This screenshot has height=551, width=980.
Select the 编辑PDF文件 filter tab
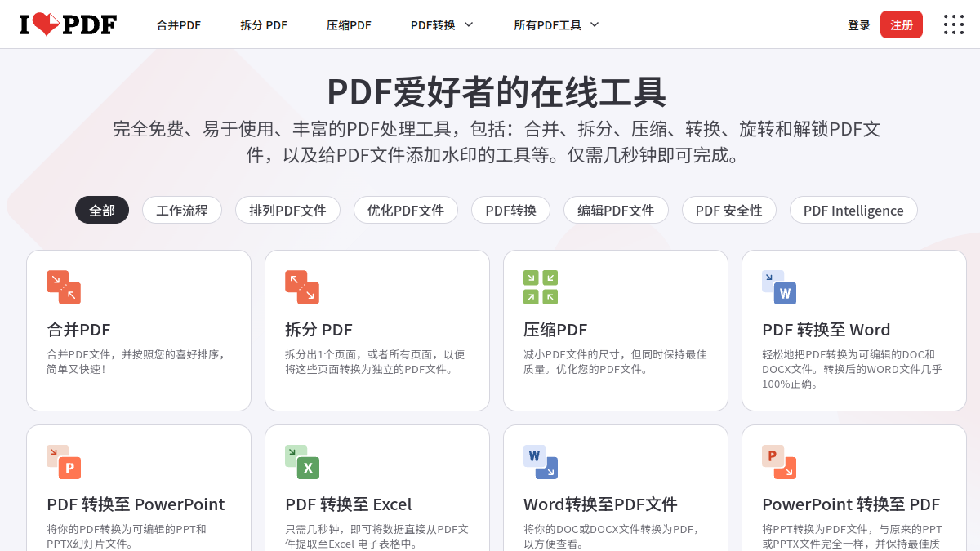point(616,210)
